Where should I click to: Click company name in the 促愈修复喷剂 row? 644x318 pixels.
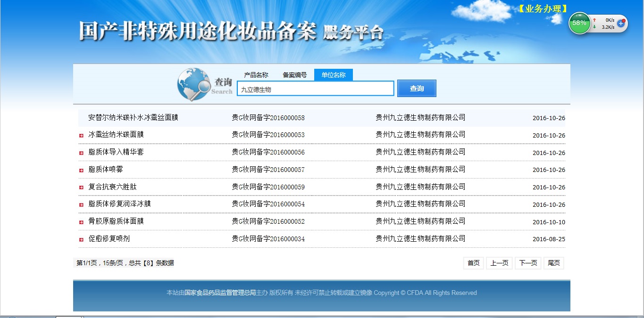[420, 238]
